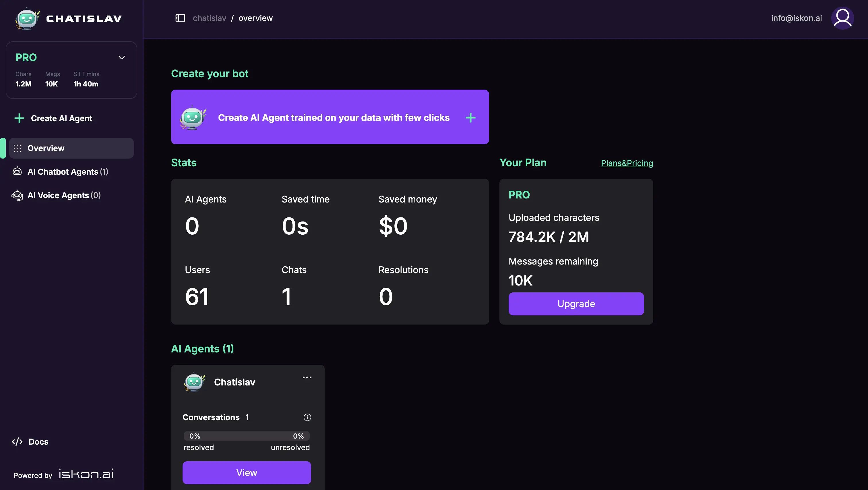This screenshot has height=490, width=868.
Task: Click the Upgrade button
Action: 576,304
